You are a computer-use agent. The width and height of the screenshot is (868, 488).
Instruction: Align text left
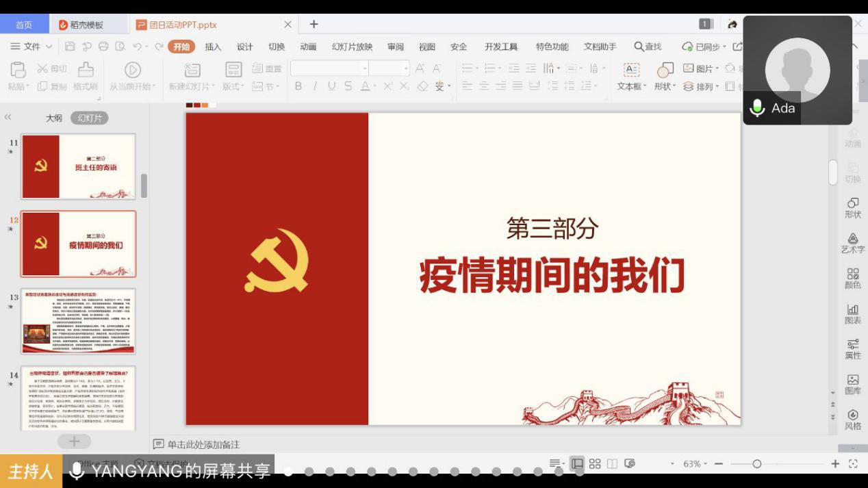[468, 86]
